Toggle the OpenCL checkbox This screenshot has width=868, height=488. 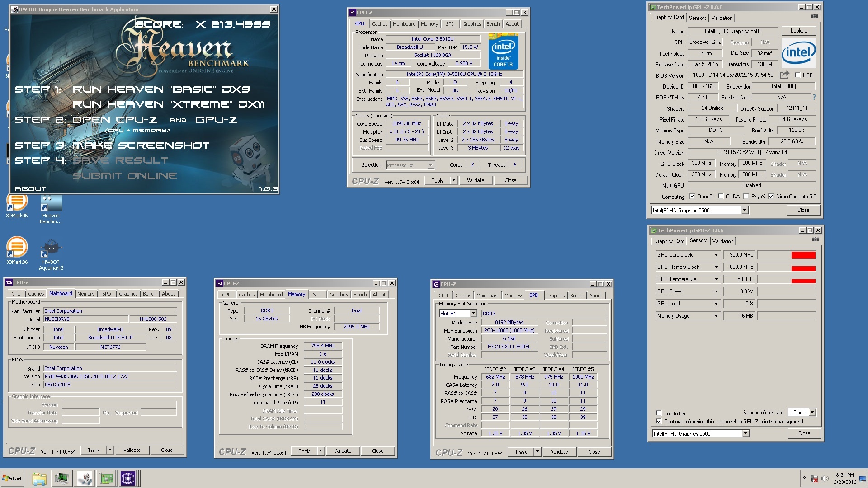click(692, 197)
